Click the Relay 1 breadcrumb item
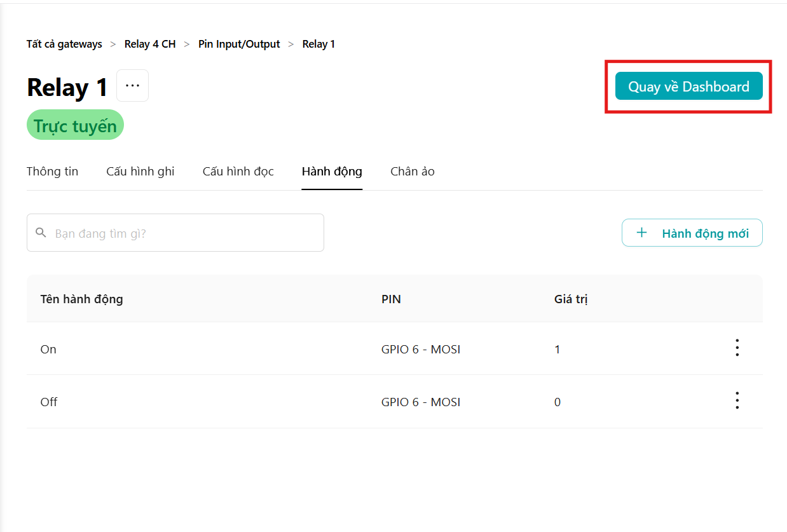Screen dimensions: 787x532 point(318,44)
